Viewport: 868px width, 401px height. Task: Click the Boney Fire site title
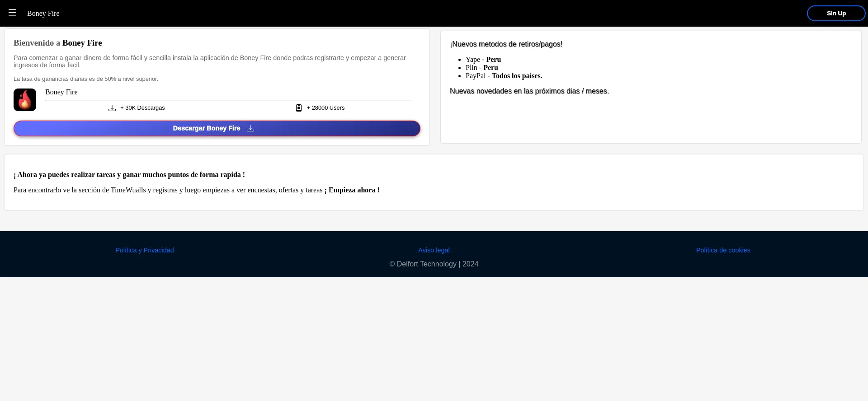(43, 14)
